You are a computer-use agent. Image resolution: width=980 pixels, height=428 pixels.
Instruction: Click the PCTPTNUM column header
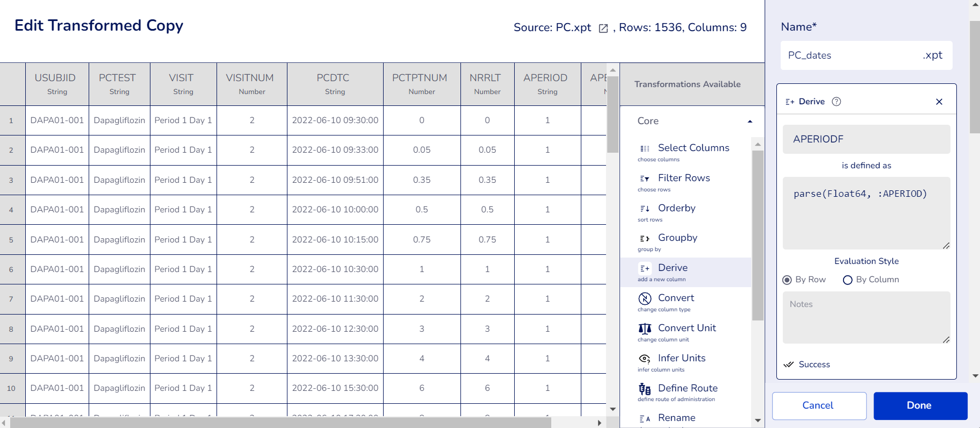(422, 84)
